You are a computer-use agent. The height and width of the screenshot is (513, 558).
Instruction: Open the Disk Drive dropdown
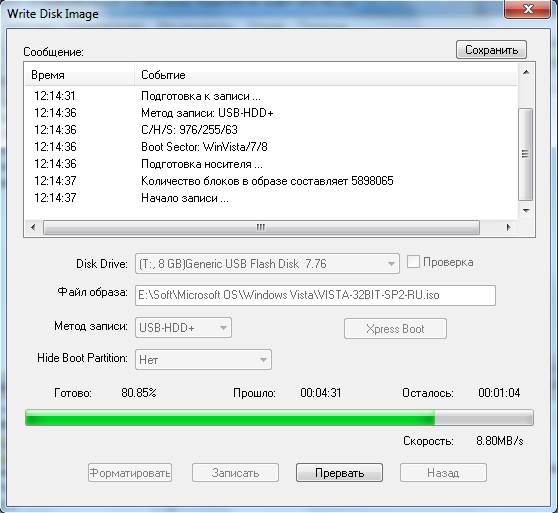point(267,264)
